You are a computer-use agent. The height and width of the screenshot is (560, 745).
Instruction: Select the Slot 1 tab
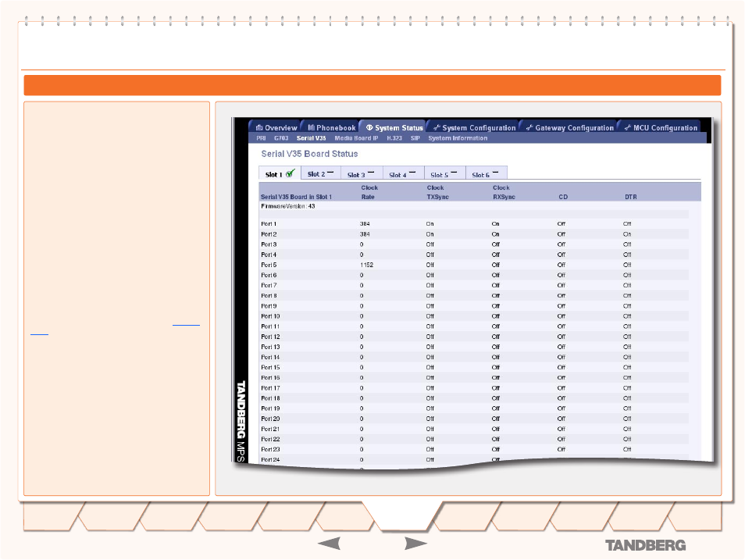click(x=280, y=173)
